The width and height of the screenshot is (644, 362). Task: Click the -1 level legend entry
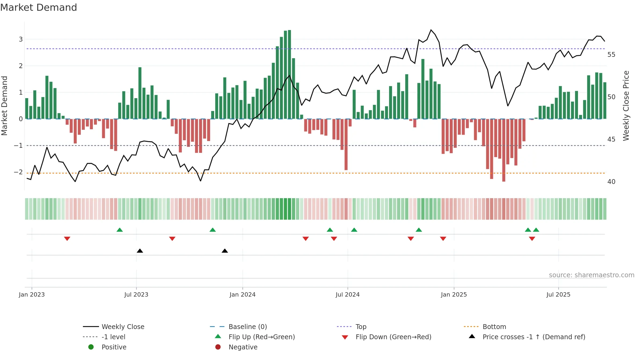pyautogui.click(x=104, y=337)
